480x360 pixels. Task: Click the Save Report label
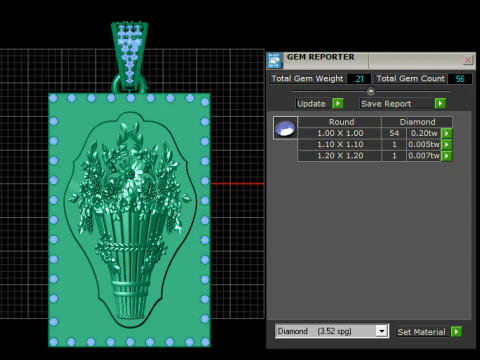tap(386, 104)
